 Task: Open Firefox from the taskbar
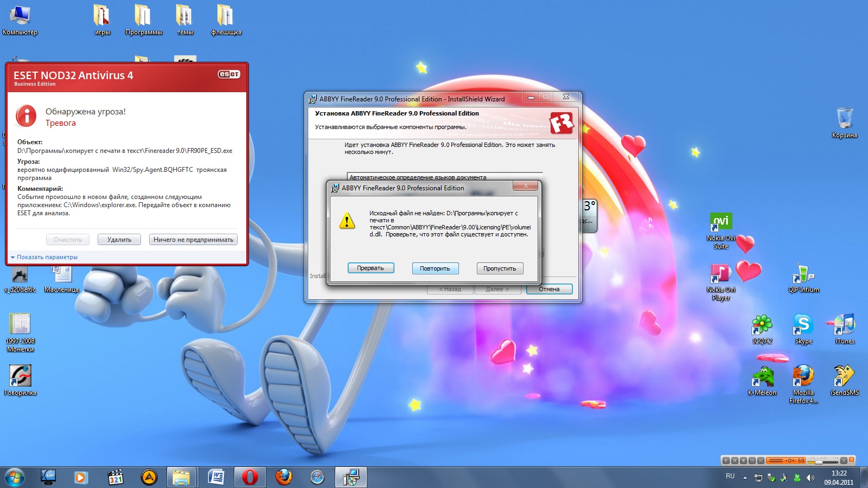click(x=283, y=477)
